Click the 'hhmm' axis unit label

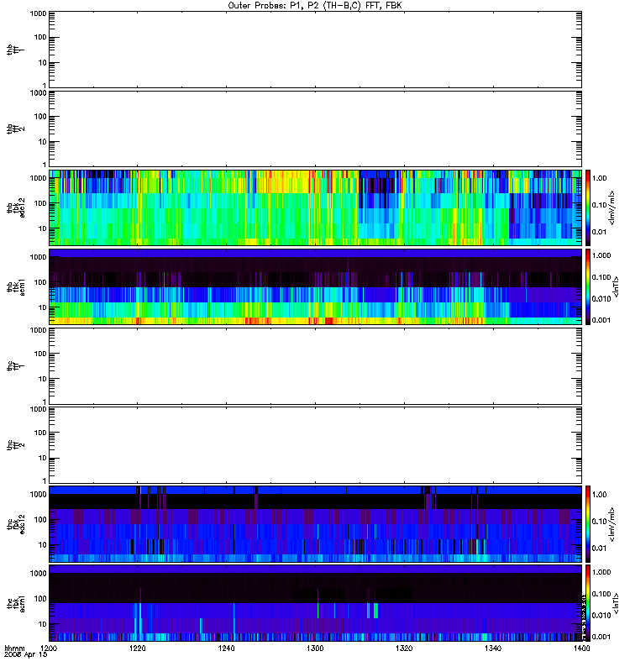pos(14,648)
